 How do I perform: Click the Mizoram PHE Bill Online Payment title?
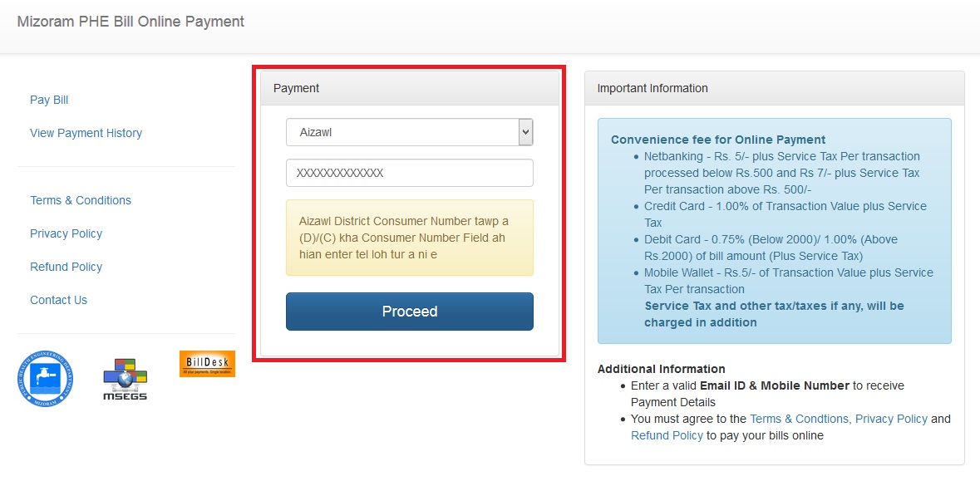pyautogui.click(x=131, y=22)
